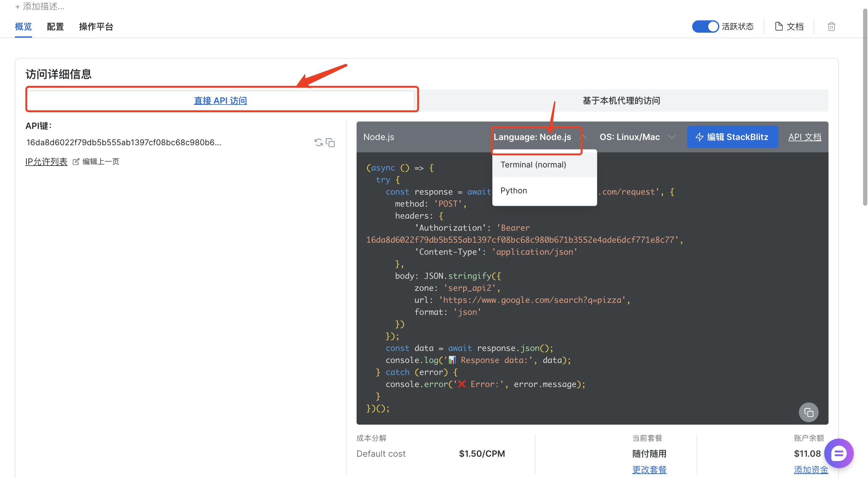868x478 pixels.
Task: Switch to the 操作平台 tab
Action: click(x=96, y=27)
